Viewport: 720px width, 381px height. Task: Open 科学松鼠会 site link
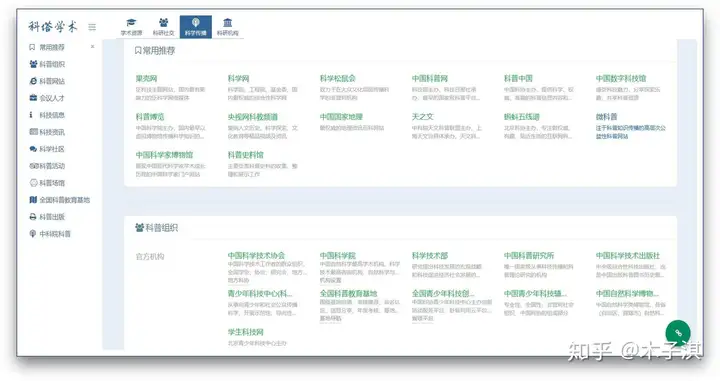(338, 79)
